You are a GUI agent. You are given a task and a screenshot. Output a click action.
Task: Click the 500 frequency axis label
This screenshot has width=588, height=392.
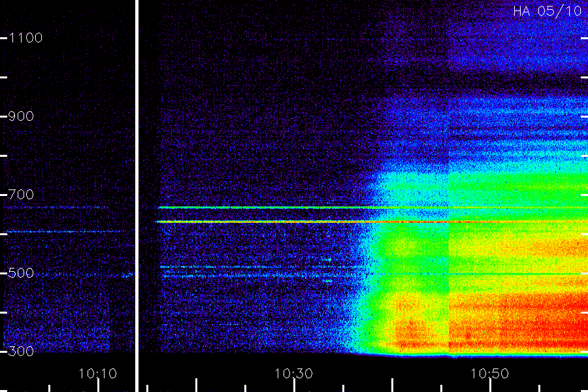click(21, 273)
